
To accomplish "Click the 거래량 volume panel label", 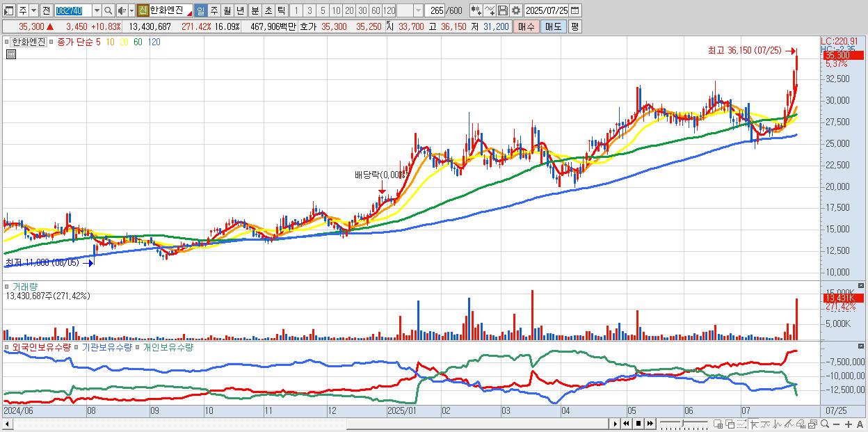I will (25, 286).
